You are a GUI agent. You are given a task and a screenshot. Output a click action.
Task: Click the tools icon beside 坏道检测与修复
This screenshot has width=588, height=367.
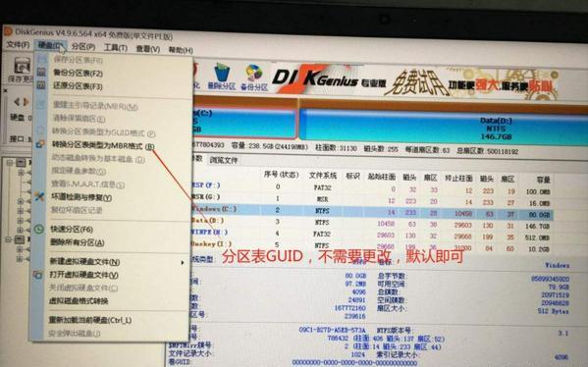(x=39, y=196)
